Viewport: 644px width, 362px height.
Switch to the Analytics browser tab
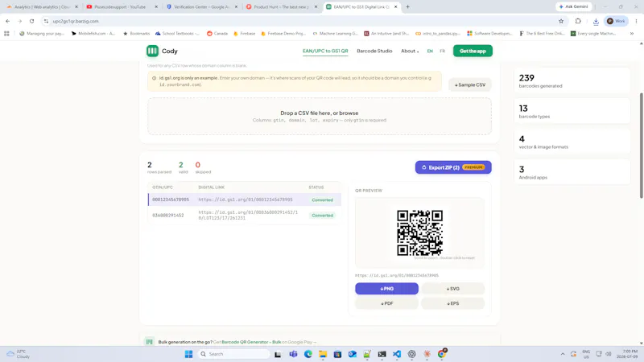(x=42, y=7)
